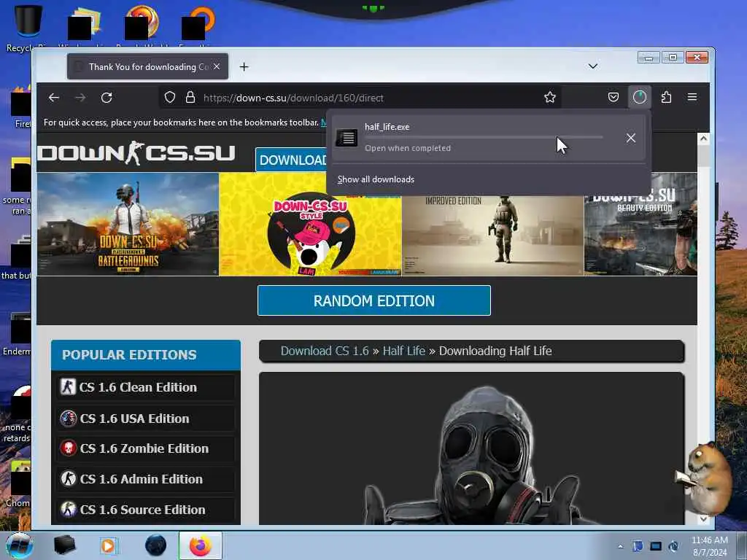Screen dimensions: 747x560
Task: Click the Source Edition icon
Action: click(68, 509)
